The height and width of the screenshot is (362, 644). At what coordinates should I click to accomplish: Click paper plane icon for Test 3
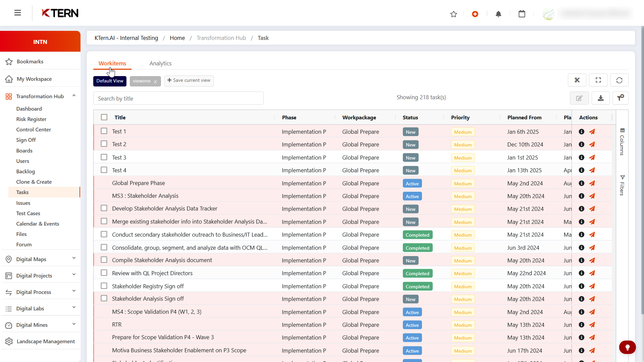point(592,158)
